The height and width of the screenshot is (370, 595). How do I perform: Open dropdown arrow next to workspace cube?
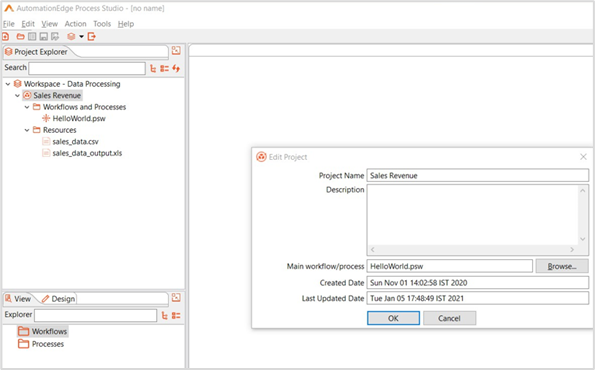click(x=81, y=37)
